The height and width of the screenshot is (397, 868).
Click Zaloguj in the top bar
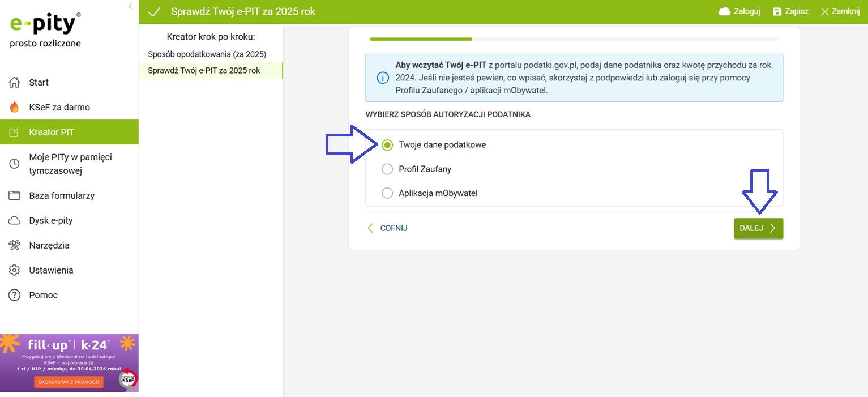coord(739,11)
